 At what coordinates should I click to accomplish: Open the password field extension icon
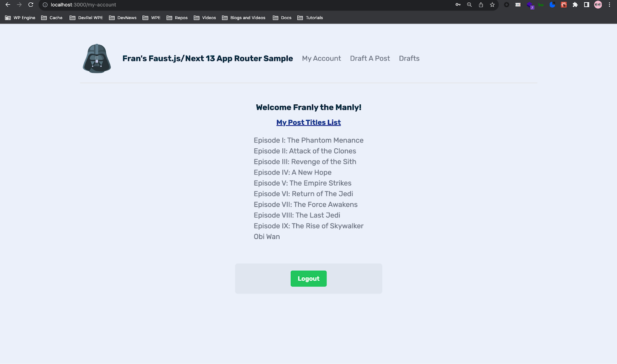(518, 5)
